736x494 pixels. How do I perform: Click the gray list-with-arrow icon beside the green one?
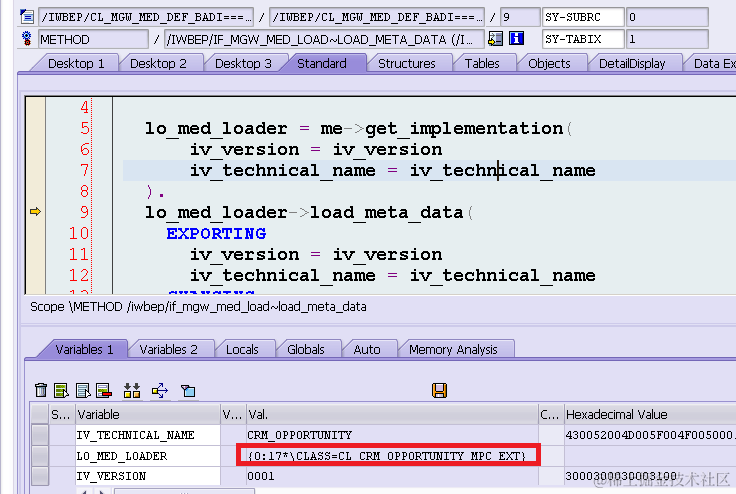(83, 390)
